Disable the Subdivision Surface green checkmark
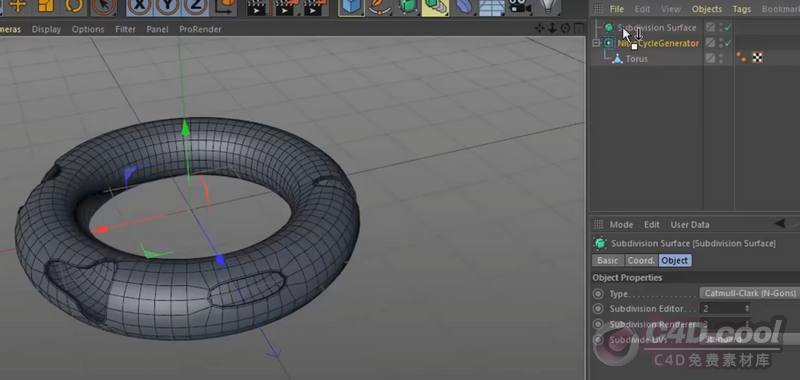Image resolution: width=800 pixels, height=380 pixels. pyautogui.click(x=728, y=28)
